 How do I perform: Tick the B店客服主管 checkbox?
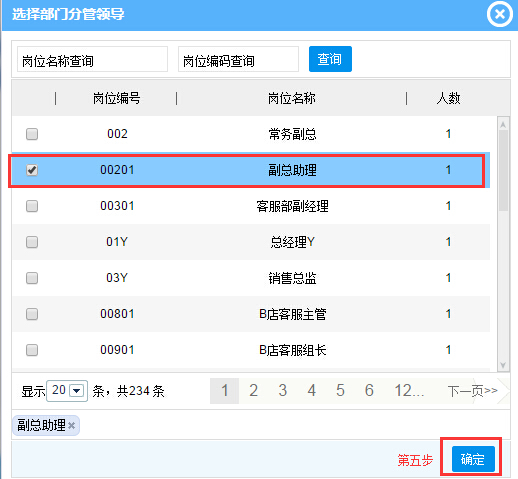(32, 314)
